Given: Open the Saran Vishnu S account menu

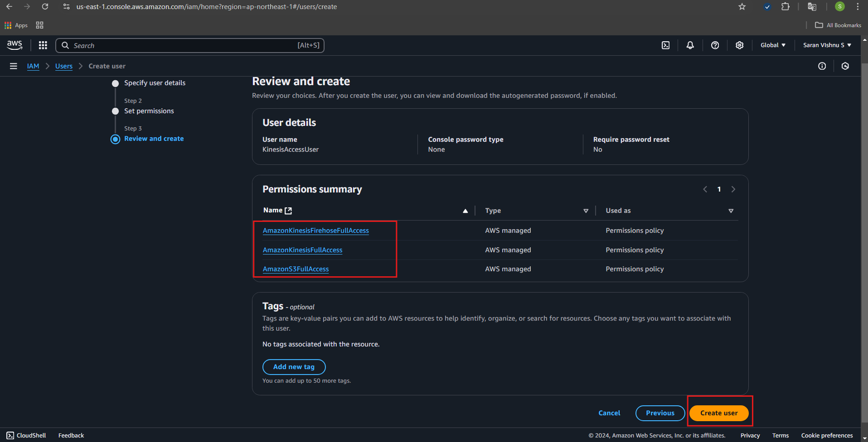Looking at the screenshot, I should point(827,45).
